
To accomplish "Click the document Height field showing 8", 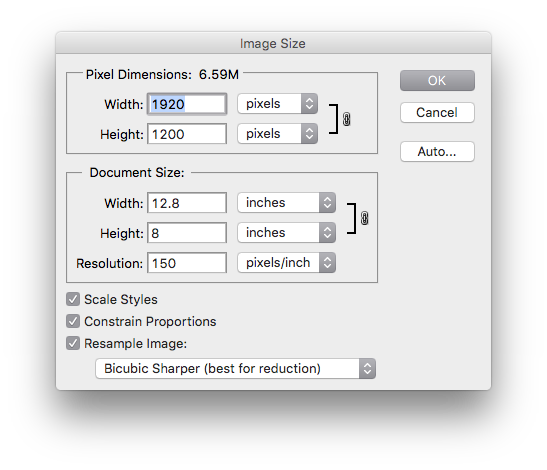I will 187,233.
